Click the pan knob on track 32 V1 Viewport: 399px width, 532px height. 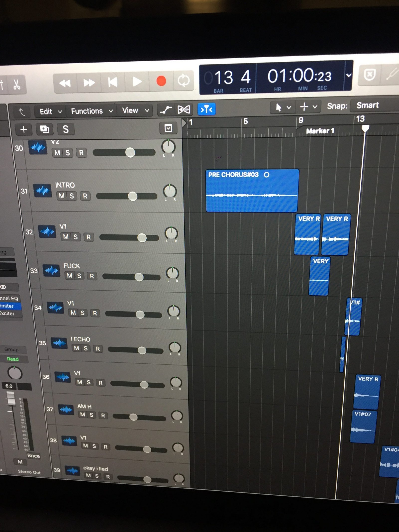171,233
